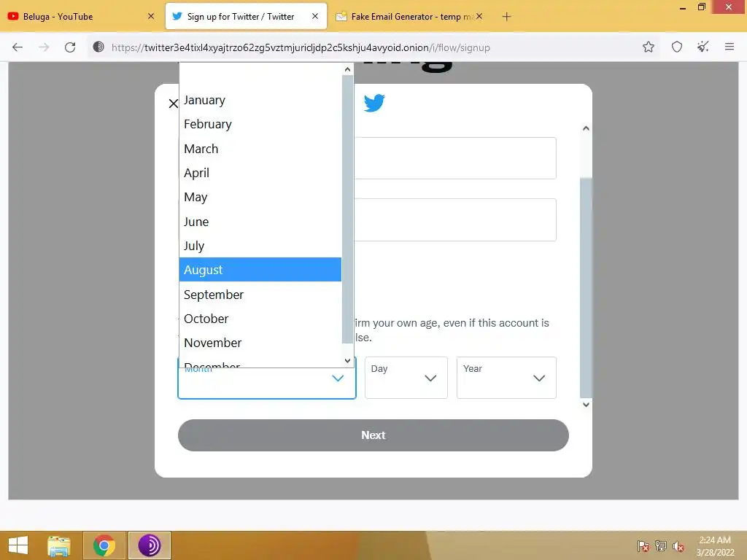Screen dimensions: 747x560
Task: Click the dialog scroll-up arrow
Action: 586,128
